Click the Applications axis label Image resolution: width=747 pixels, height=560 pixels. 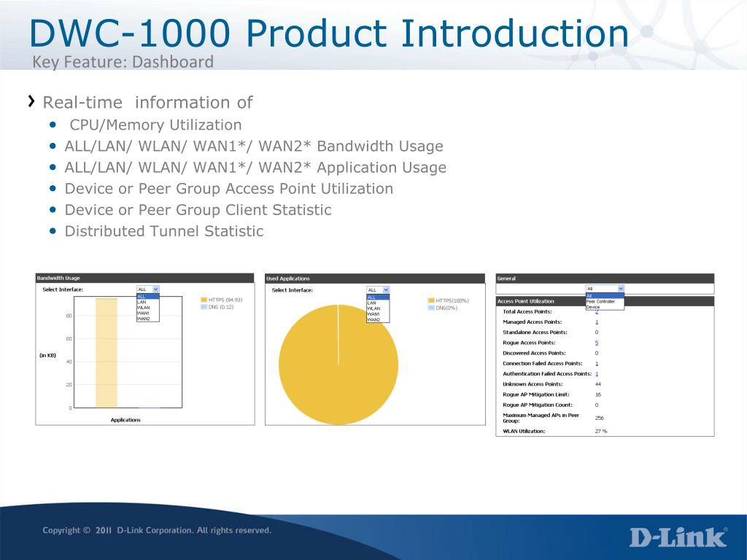(x=125, y=420)
